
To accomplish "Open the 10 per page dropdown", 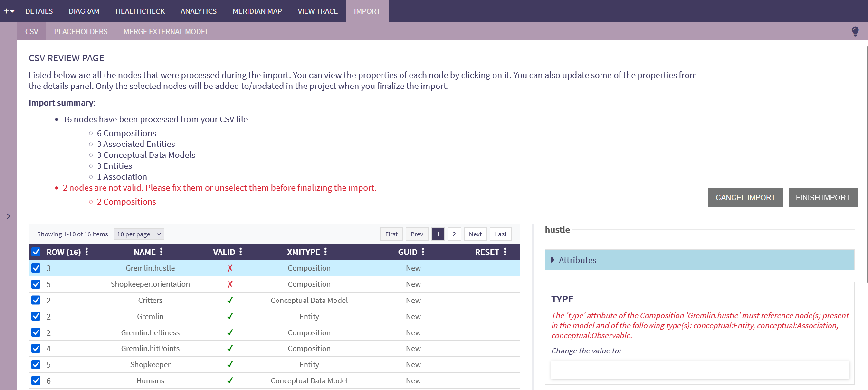I will click(139, 234).
